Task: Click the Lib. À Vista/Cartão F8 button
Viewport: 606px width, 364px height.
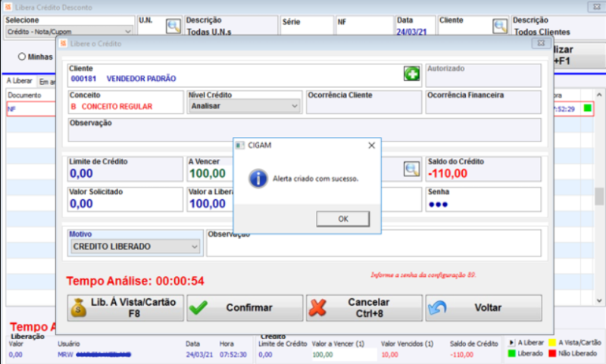Action: coord(126,308)
